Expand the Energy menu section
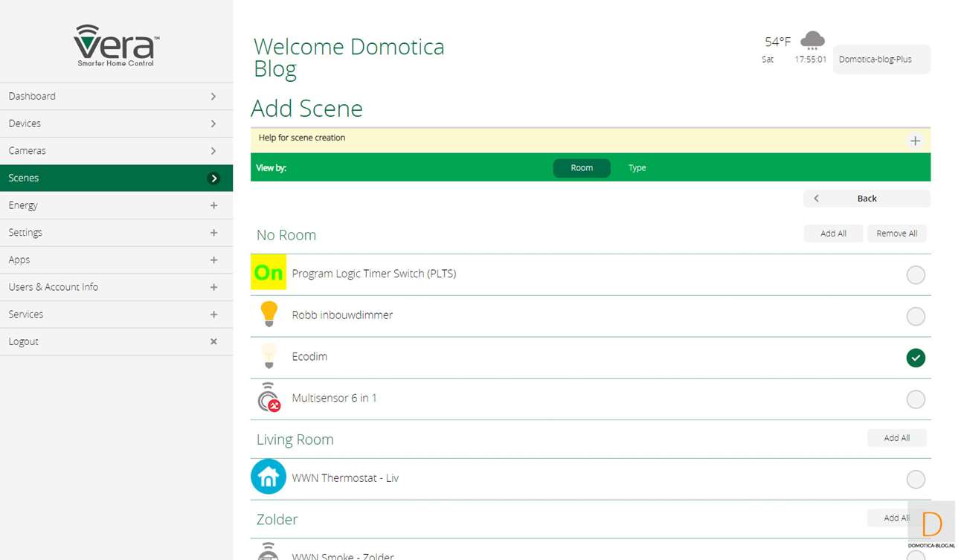 pyautogui.click(x=213, y=205)
